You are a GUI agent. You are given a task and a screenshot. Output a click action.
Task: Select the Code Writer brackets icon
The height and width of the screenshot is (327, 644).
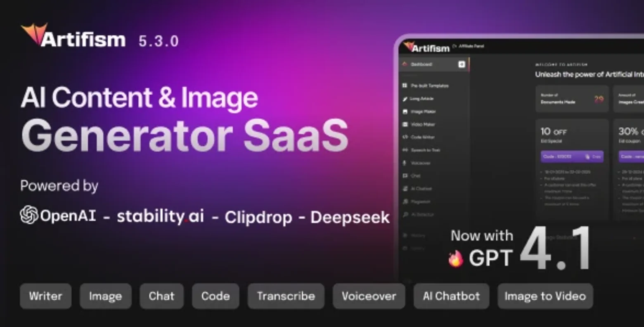[405, 137]
